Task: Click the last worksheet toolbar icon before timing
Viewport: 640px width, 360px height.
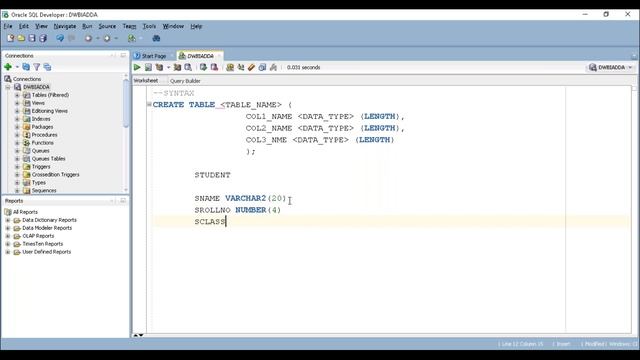Action: point(273,67)
